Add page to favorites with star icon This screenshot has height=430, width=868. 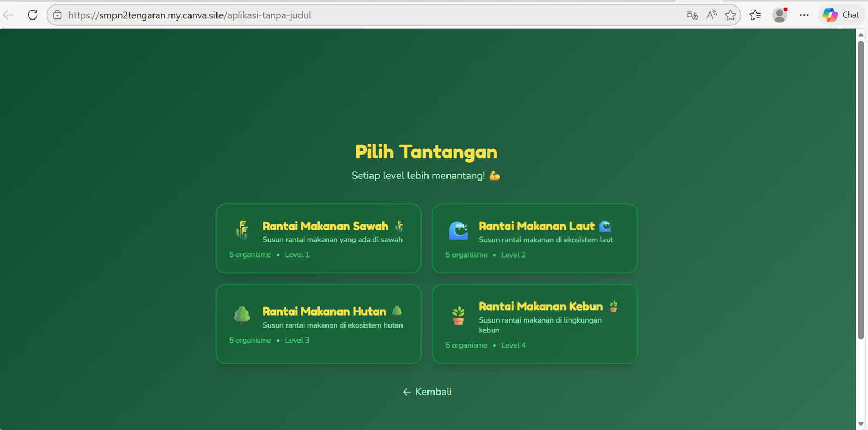coord(731,15)
